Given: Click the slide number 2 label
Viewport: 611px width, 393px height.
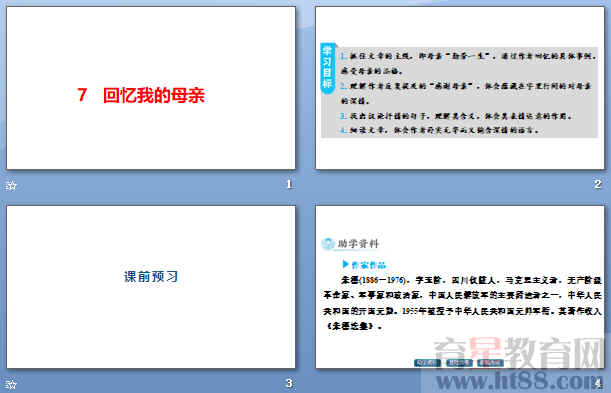Looking at the screenshot, I should pos(598,184).
